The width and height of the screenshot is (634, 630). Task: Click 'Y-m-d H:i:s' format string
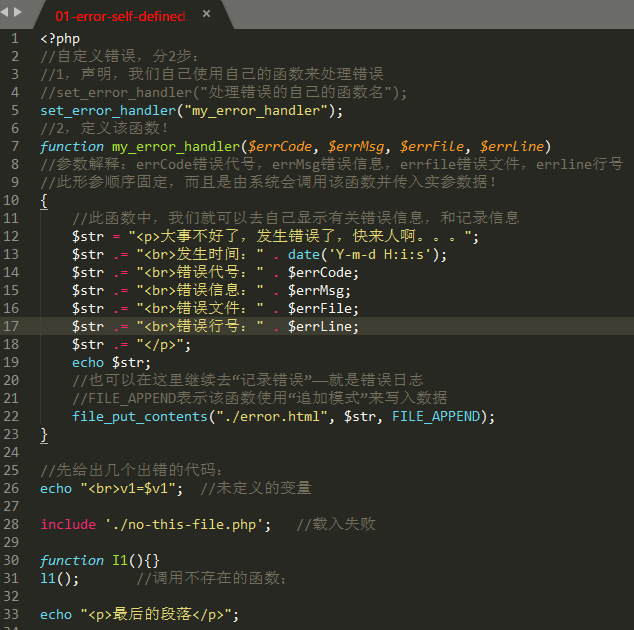click(x=380, y=255)
